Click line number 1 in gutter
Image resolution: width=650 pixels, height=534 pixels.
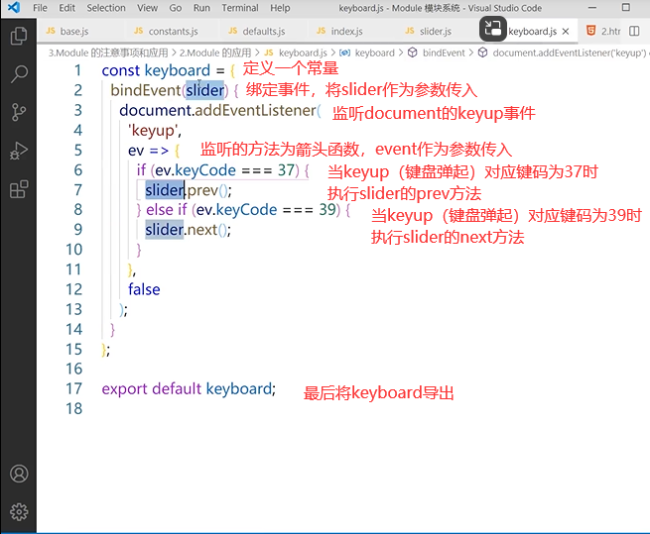(78, 70)
